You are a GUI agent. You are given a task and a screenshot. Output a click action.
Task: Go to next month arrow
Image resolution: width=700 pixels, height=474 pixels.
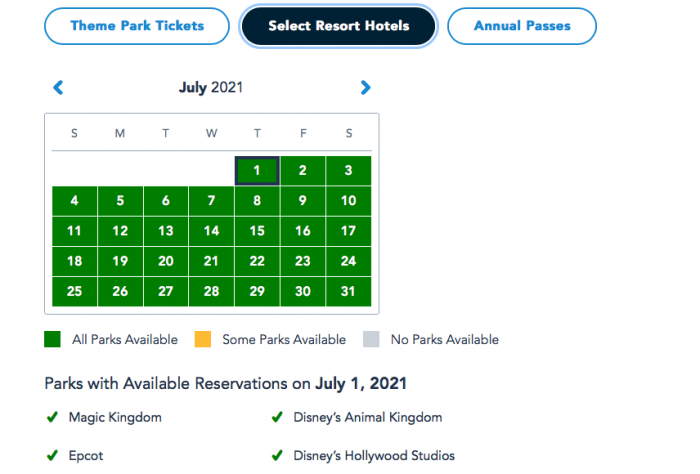(x=365, y=88)
